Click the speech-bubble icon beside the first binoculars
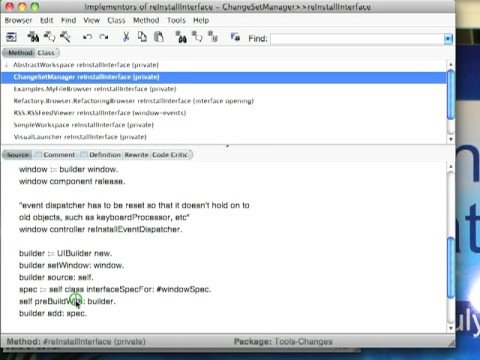Viewport: 480px width, 360px height. coord(49,37)
